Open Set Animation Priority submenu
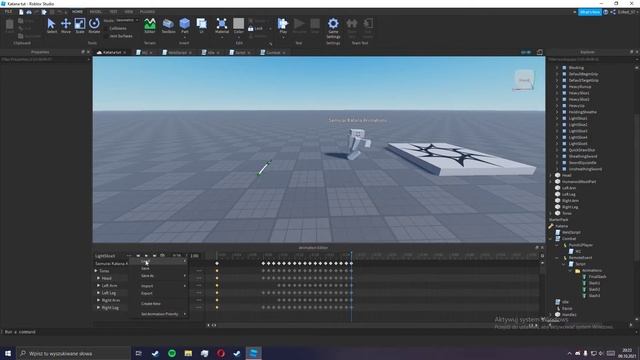The width and height of the screenshot is (640, 360). [x=159, y=314]
